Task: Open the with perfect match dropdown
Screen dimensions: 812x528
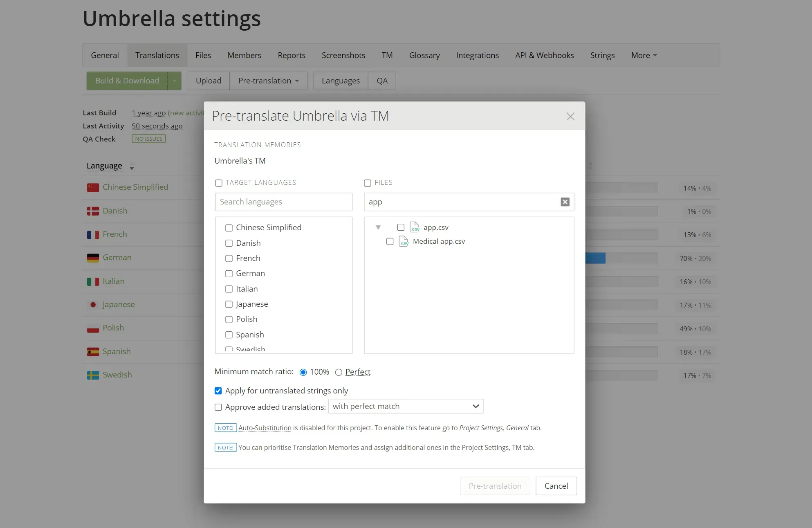Action: tap(406, 406)
